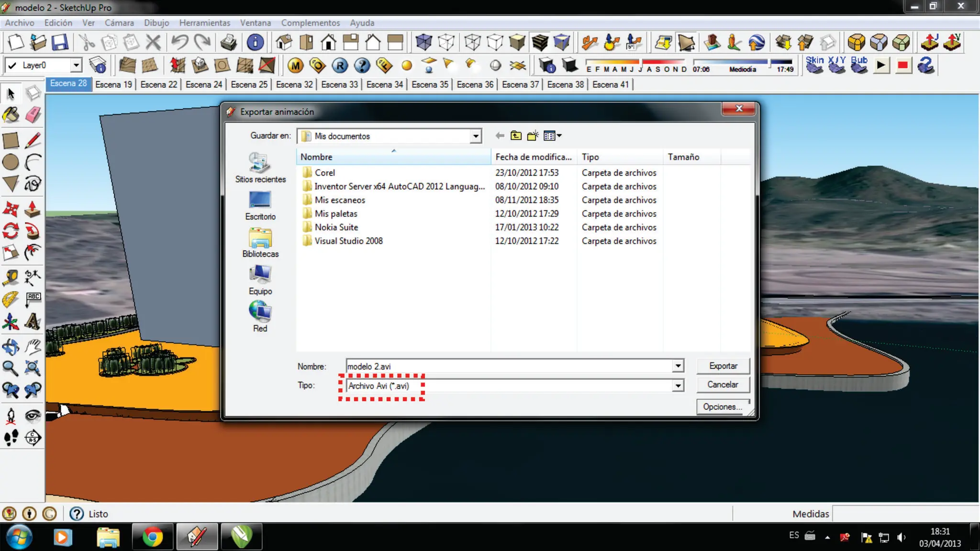
Task: Go to Sitios recientes location
Action: pyautogui.click(x=260, y=168)
